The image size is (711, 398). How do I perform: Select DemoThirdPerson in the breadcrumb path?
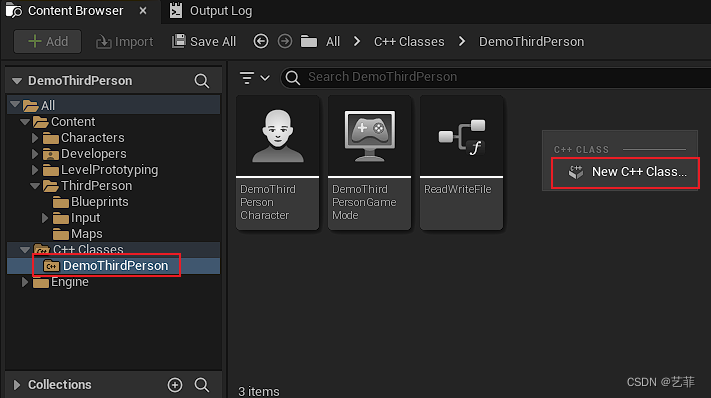[x=531, y=42]
